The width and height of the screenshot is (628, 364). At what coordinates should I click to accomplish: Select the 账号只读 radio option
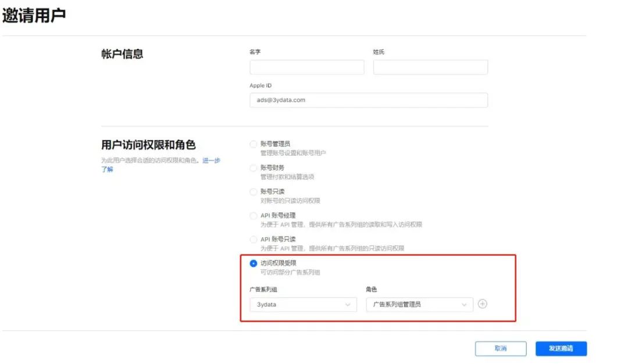coord(253,192)
